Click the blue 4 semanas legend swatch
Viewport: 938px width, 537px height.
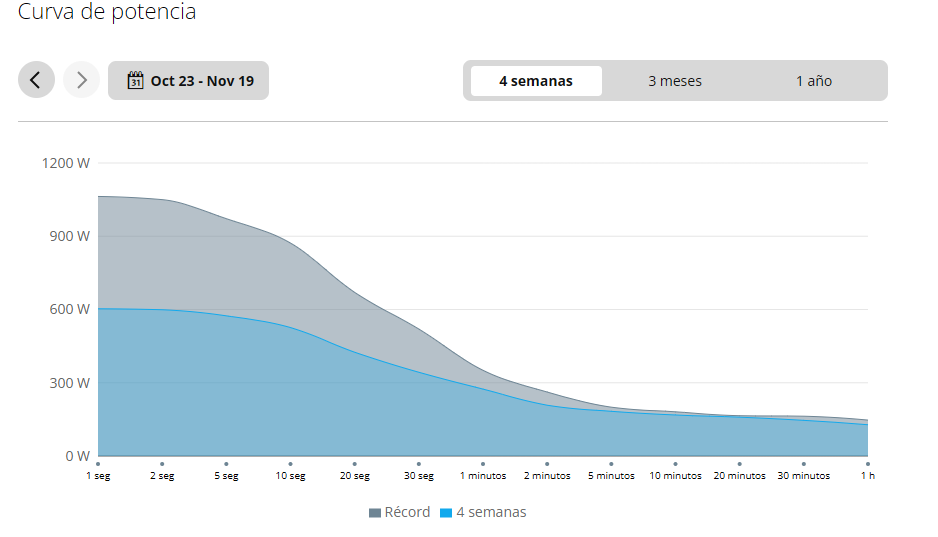pyautogui.click(x=446, y=513)
